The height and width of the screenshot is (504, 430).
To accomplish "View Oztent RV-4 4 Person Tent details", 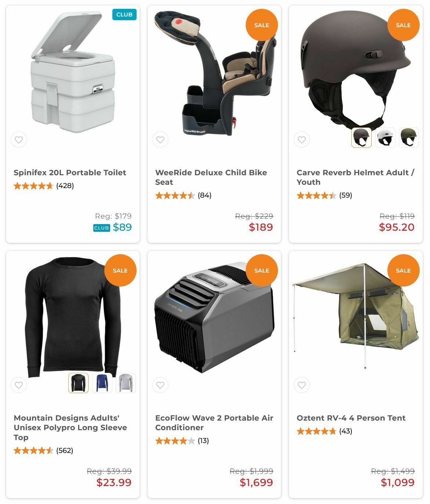I will coord(351,418).
